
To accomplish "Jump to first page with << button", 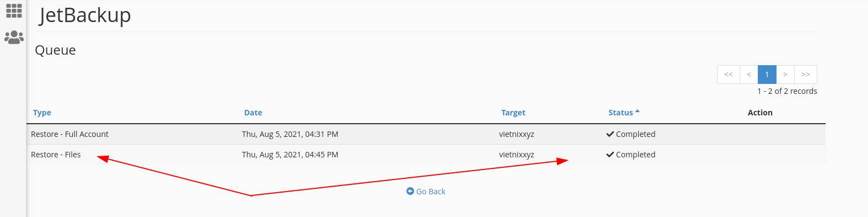I will [x=729, y=75].
